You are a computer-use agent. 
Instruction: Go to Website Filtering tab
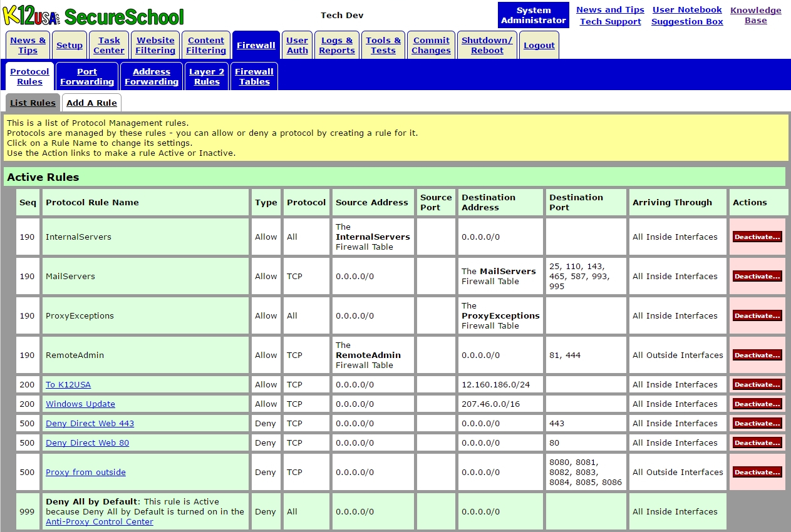(155, 45)
